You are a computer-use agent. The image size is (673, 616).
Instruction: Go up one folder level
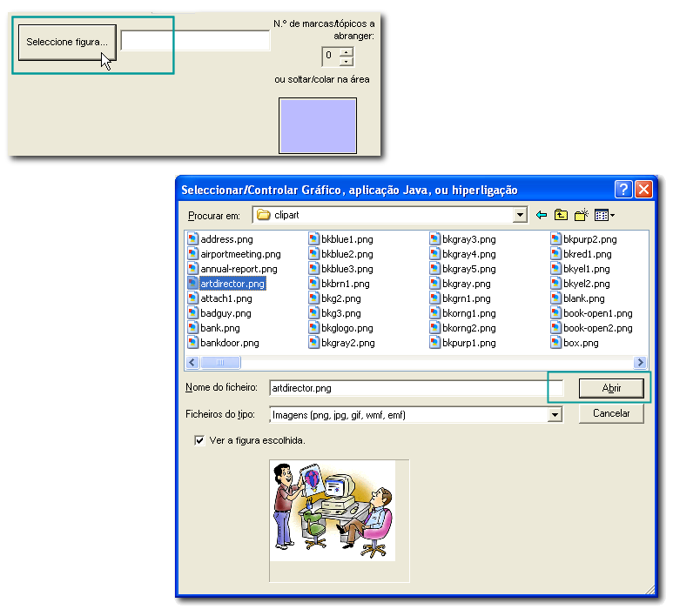click(561, 215)
